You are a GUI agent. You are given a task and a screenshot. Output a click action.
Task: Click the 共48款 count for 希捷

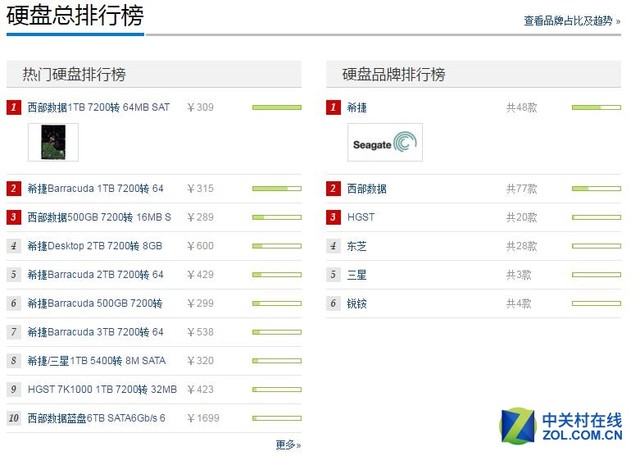[x=522, y=107]
